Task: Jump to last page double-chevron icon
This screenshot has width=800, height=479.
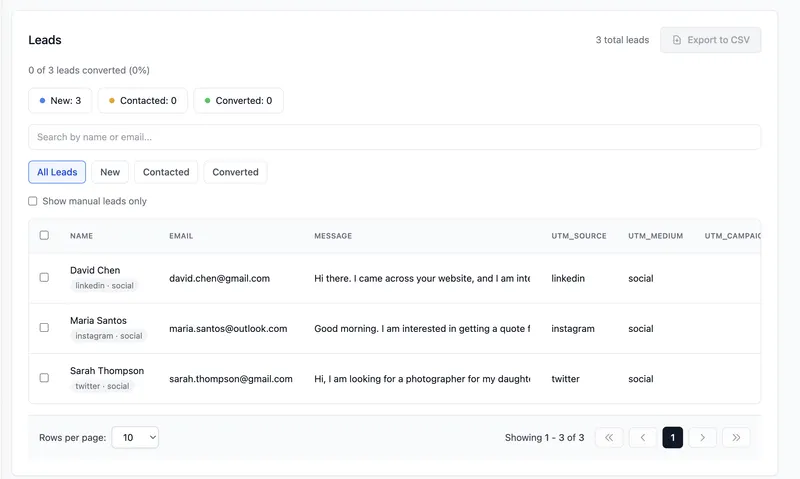Action: click(736, 437)
